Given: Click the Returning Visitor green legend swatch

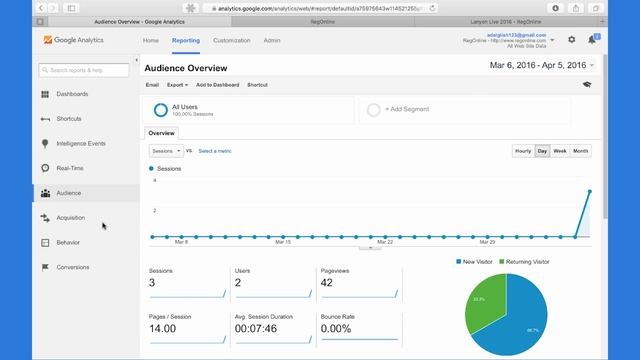Looking at the screenshot, I should 502,262.
